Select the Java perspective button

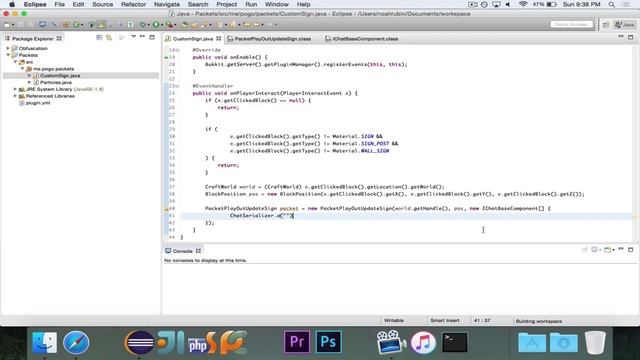click(624, 25)
